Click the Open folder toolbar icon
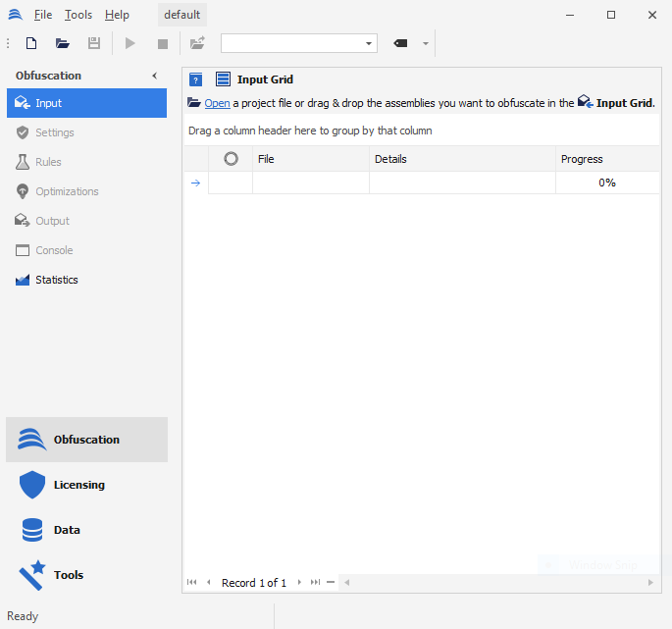Screen dimensions: 672x629 pos(63,43)
